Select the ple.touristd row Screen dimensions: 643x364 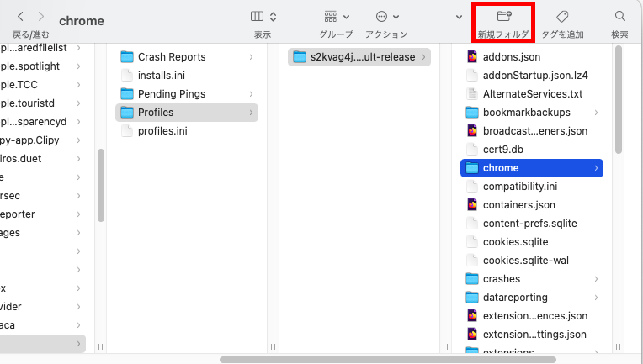[x=43, y=103]
